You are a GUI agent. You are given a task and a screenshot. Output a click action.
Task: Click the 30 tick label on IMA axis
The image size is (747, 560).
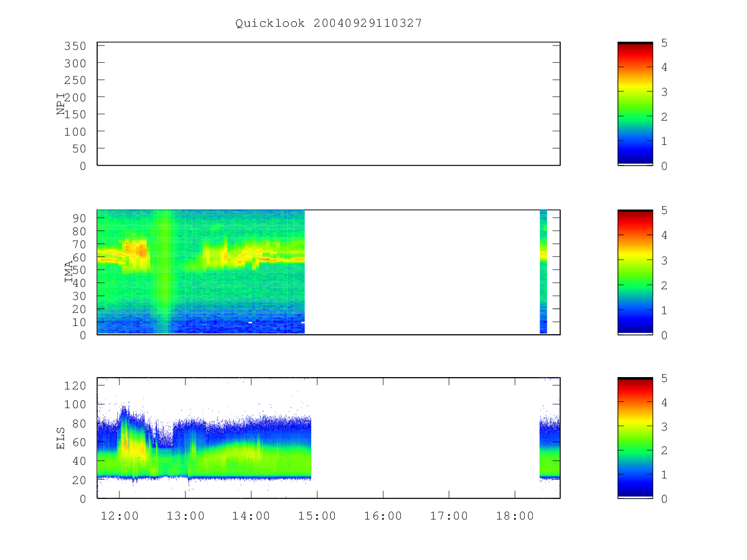coord(79,296)
